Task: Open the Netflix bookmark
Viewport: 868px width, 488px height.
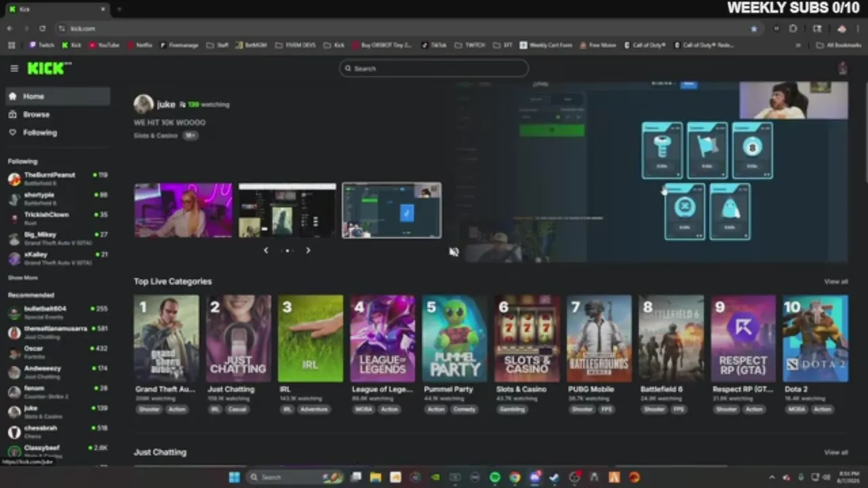Action: coord(139,45)
